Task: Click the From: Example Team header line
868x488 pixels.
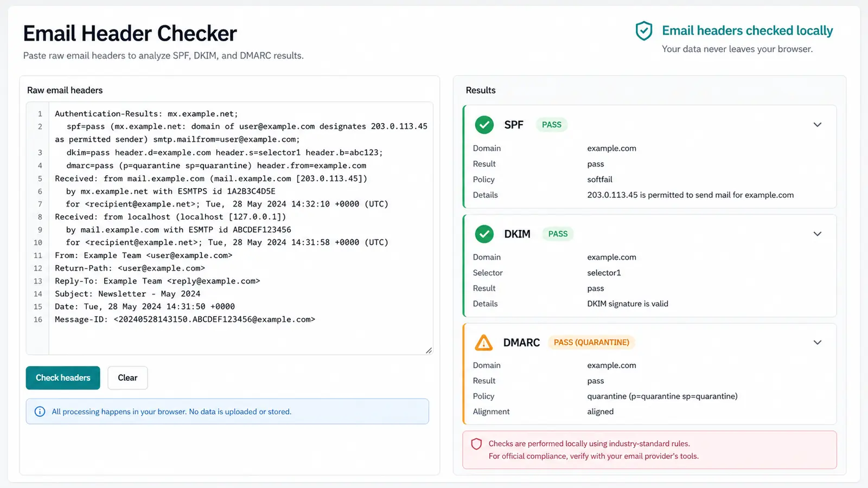Action: [143, 255]
